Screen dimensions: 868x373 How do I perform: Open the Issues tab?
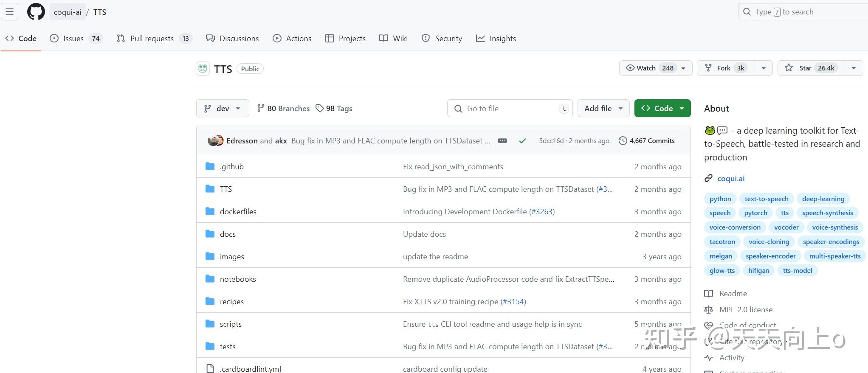(76, 38)
